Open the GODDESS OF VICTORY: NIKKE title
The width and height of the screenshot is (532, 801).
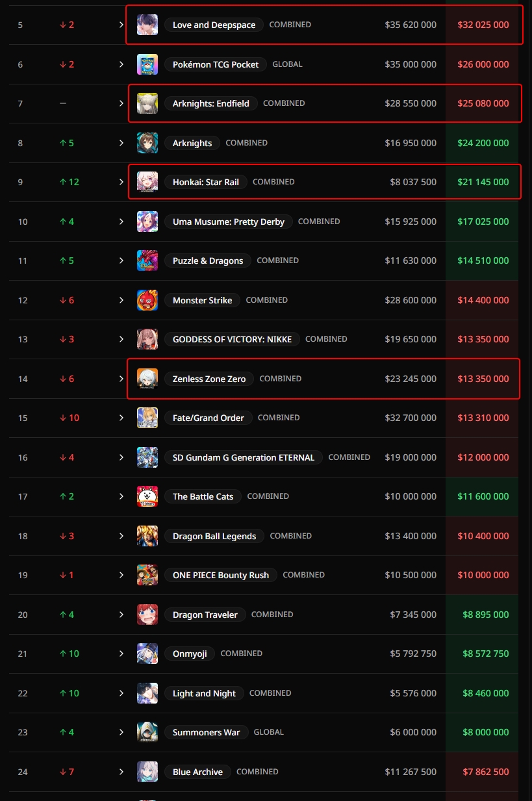coord(232,339)
